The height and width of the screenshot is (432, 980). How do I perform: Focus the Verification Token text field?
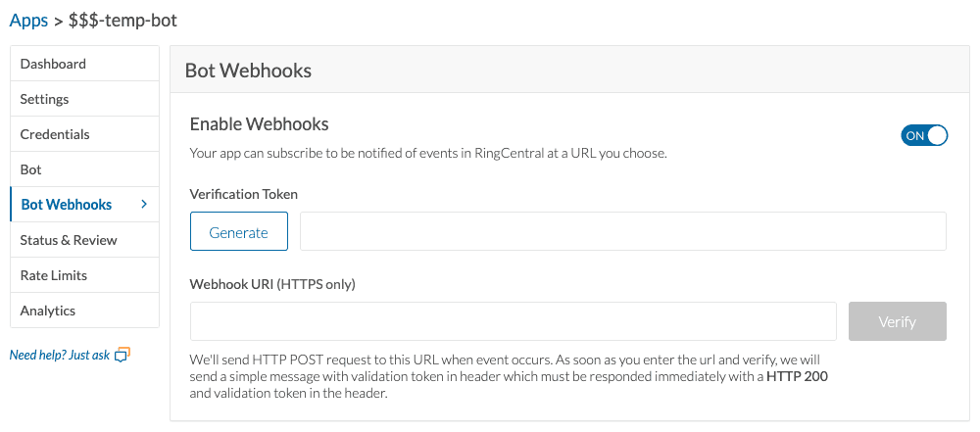(x=622, y=232)
